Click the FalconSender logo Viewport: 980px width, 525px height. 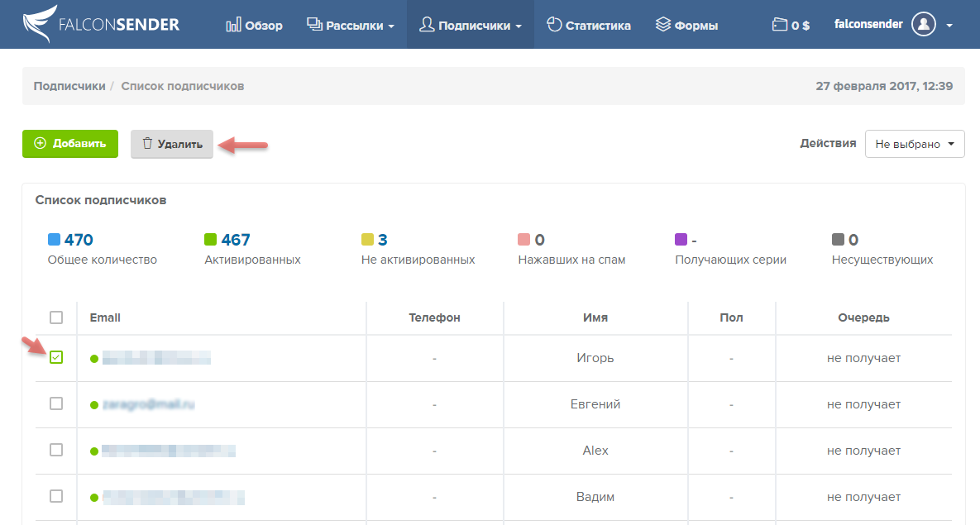(x=101, y=24)
